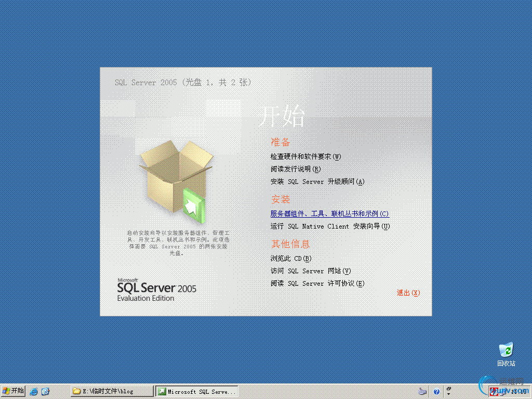
Task: Select 服务器组件、工具、联机丛书和示例(C) install link
Action: [329, 214]
